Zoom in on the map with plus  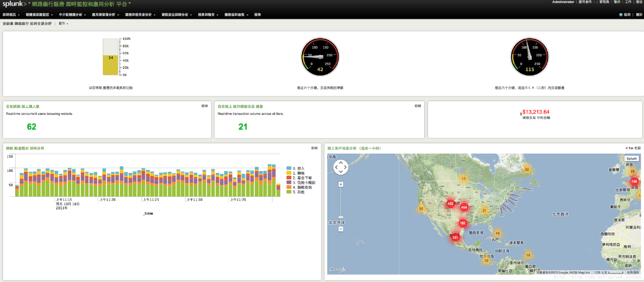point(341,184)
